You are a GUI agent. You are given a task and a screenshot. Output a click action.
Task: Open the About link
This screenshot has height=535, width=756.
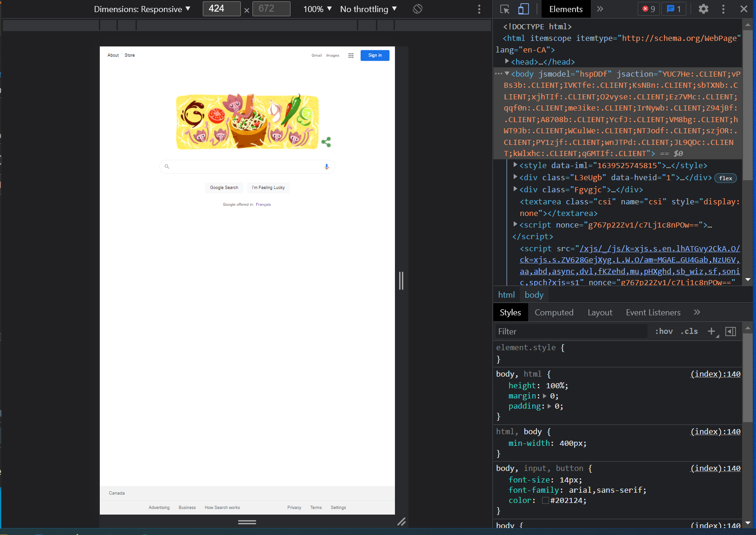click(113, 55)
